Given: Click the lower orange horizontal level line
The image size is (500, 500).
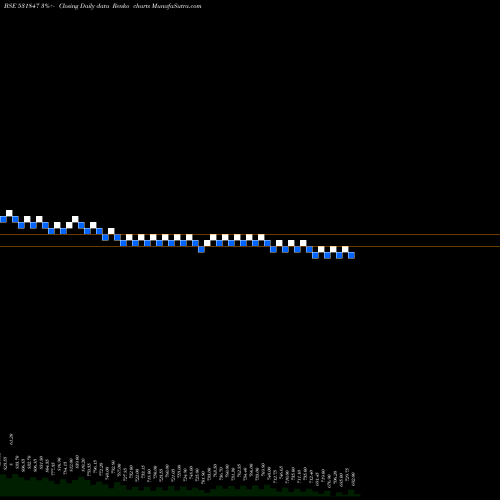Looking at the screenshot, I should click(250, 247).
